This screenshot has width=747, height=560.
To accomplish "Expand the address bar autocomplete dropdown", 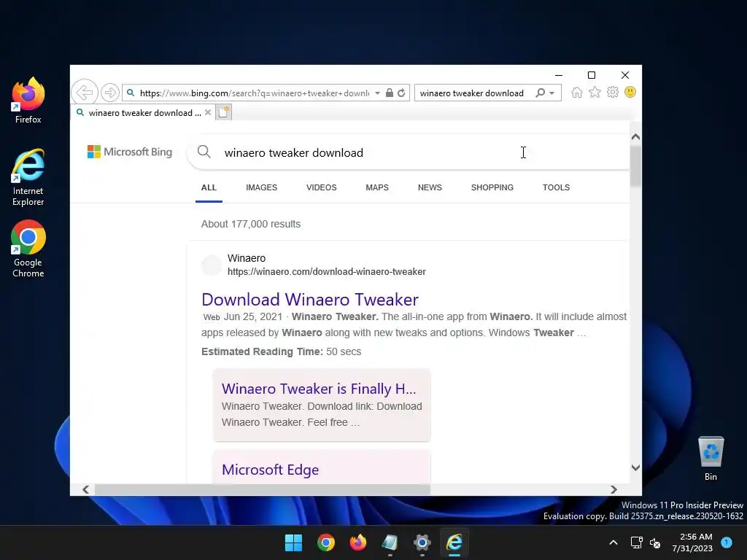I will 377,93.
